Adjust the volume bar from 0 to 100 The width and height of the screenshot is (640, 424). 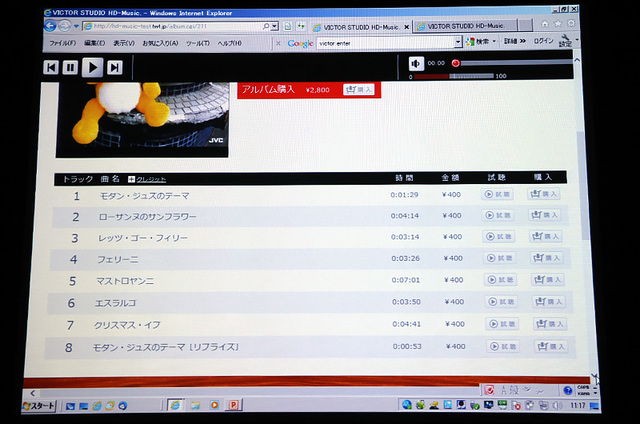point(454,76)
